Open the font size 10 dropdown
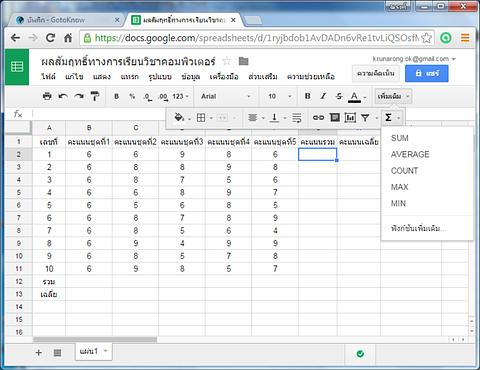Viewport: 480px width, 370px height. (x=280, y=96)
